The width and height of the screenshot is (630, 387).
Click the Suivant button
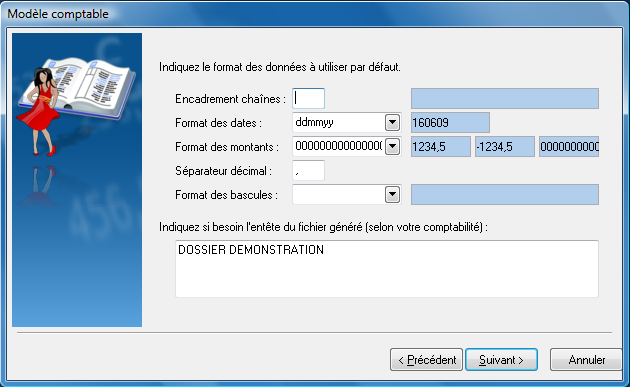tap(501, 359)
